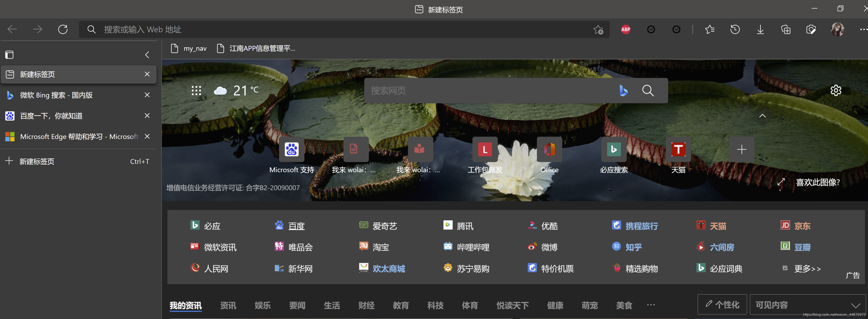
Task: Open the Favorites star list icon
Action: pyautogui.click(x=710, y=30)
